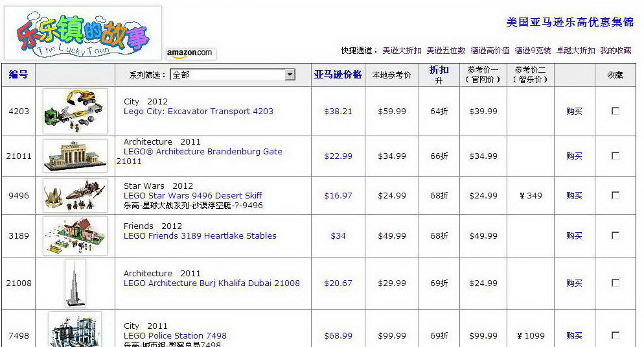Click 购买 for Brandenburg Gate 21011
The width and height of the screenshot is (644, 347).
(574, 156)
